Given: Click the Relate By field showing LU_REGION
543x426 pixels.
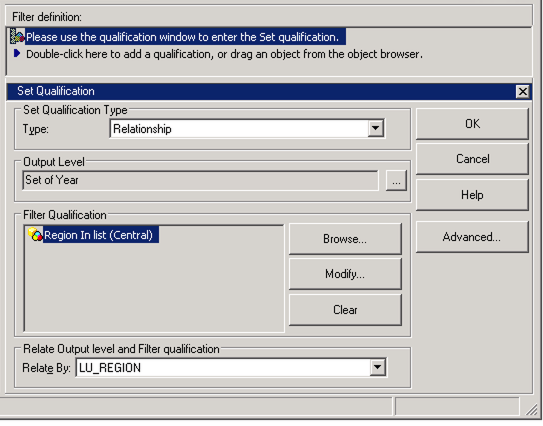Looking at the screenshot, I should (231, 367).
